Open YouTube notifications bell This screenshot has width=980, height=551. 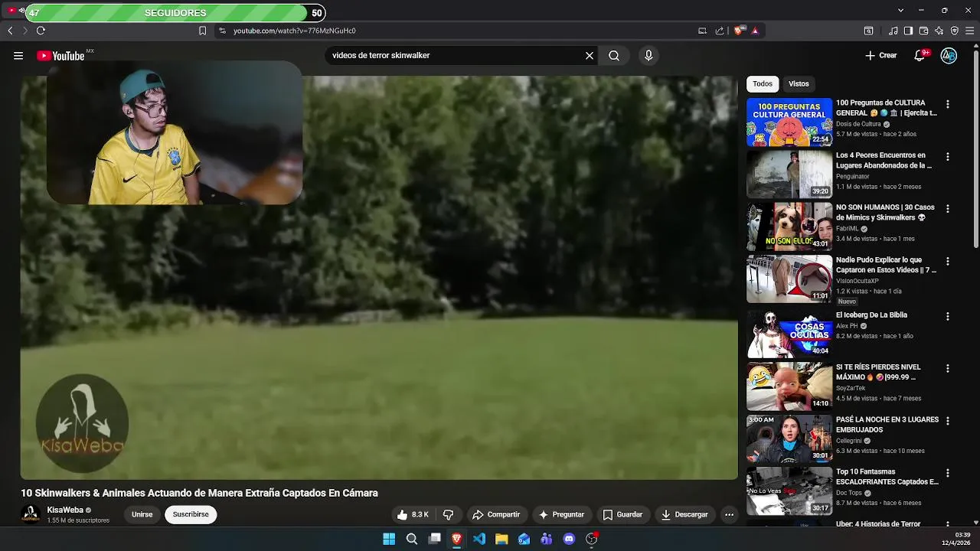click(x=921, y=56)
